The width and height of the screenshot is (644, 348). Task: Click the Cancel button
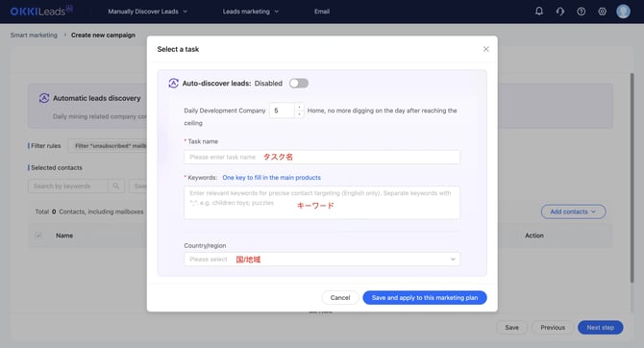pos(340,297)
